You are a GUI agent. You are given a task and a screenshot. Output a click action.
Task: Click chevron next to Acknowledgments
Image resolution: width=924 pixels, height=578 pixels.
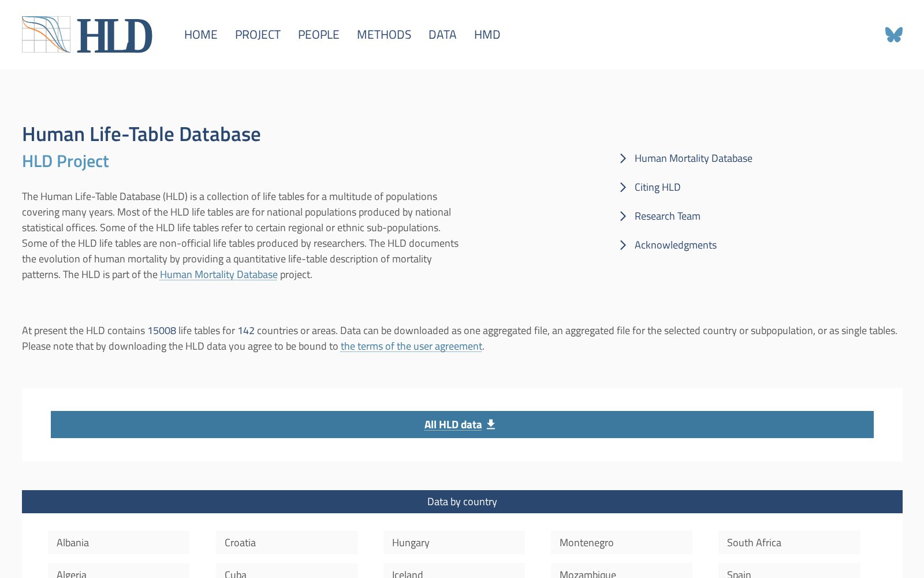[623, 245]
